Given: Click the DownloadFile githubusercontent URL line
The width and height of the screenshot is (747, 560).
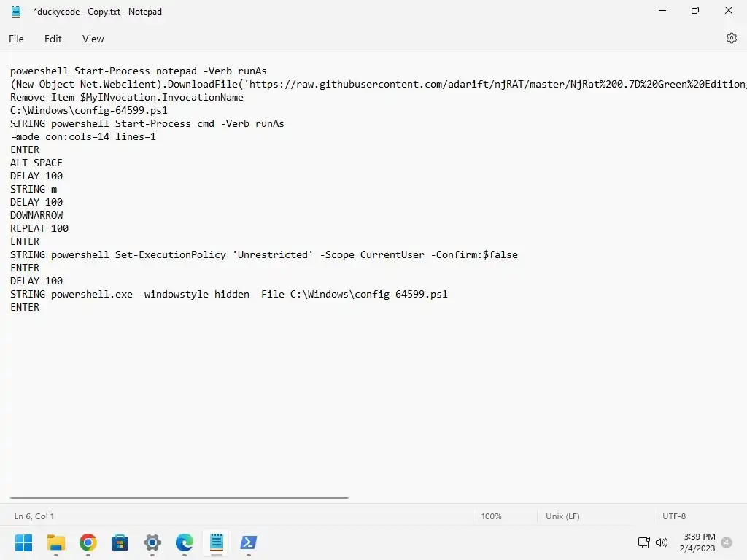Looking at the screenshot, I should tap(379, 85).
